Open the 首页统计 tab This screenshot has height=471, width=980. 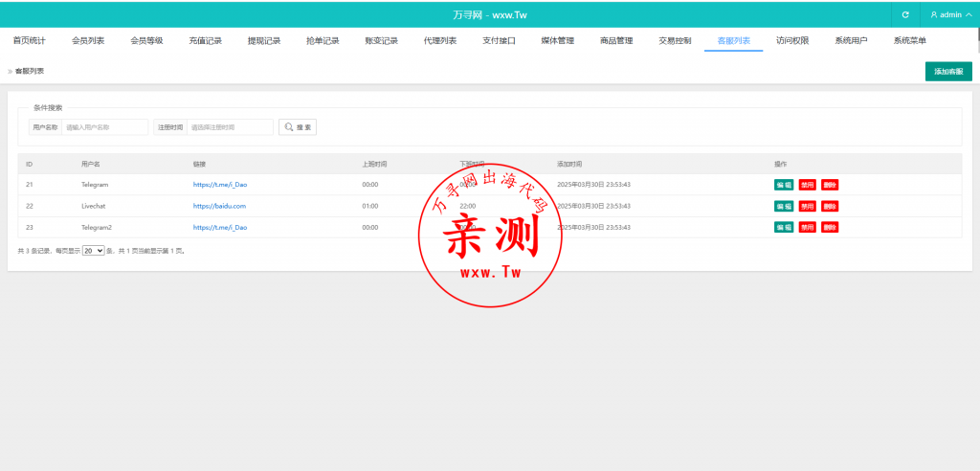pos(30,40)
